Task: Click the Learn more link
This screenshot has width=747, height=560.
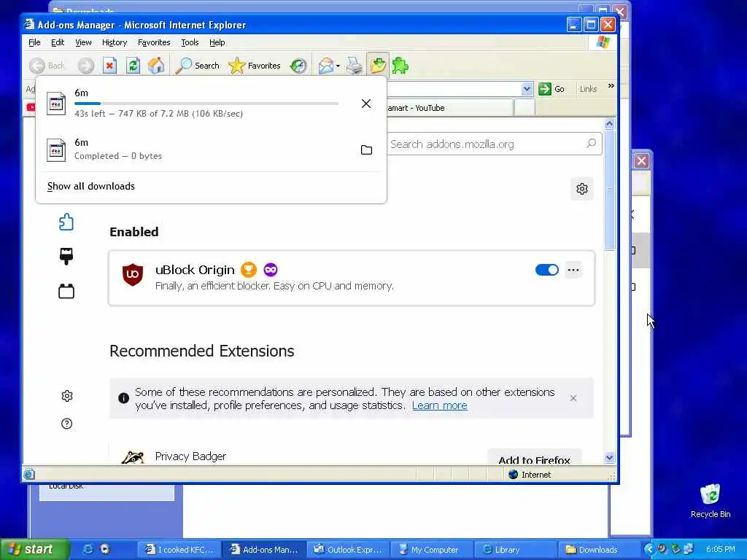Action: coord(439,405)
